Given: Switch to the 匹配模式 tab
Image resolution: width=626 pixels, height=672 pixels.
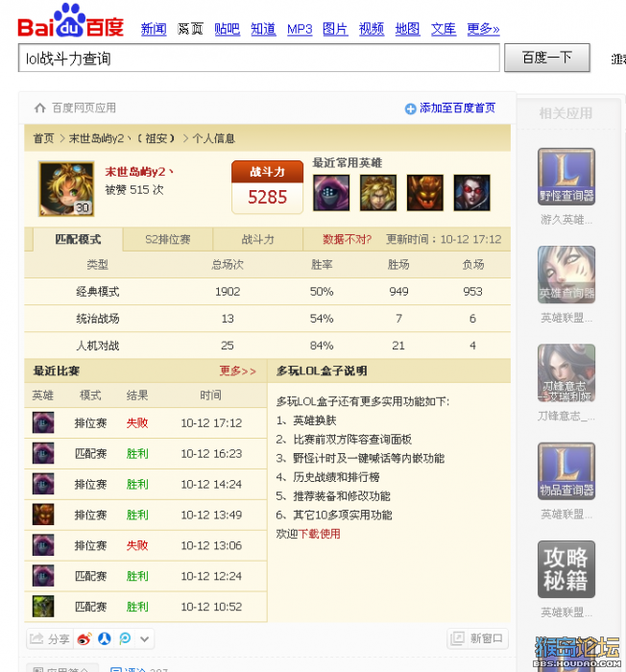Looking at the screenshot, I should [x=78, y=239].
